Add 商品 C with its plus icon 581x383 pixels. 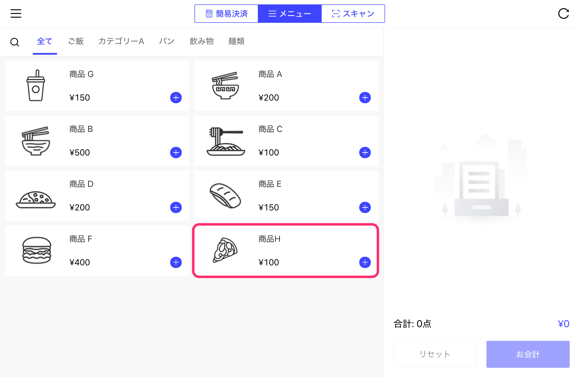pos(365,153)
